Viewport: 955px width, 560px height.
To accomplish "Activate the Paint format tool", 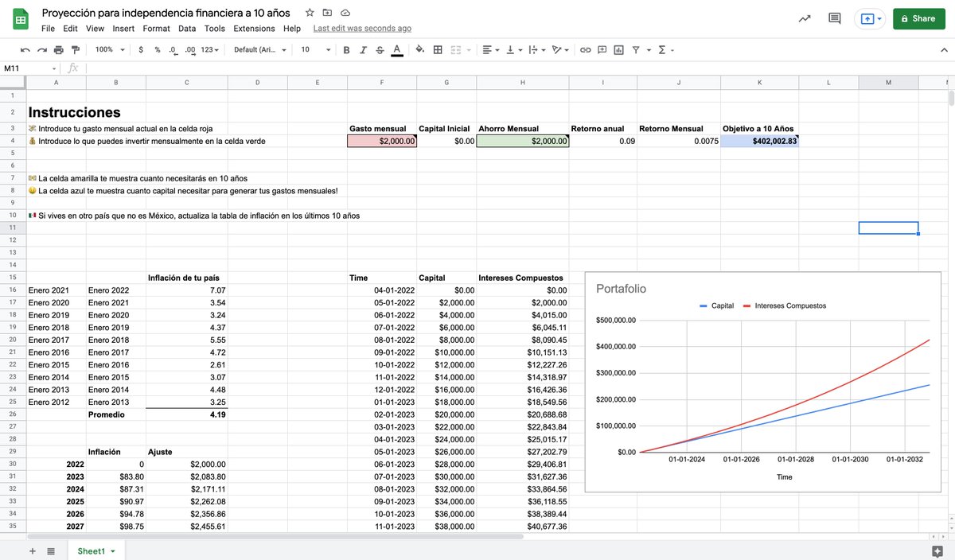I will [x=76, y=50].
